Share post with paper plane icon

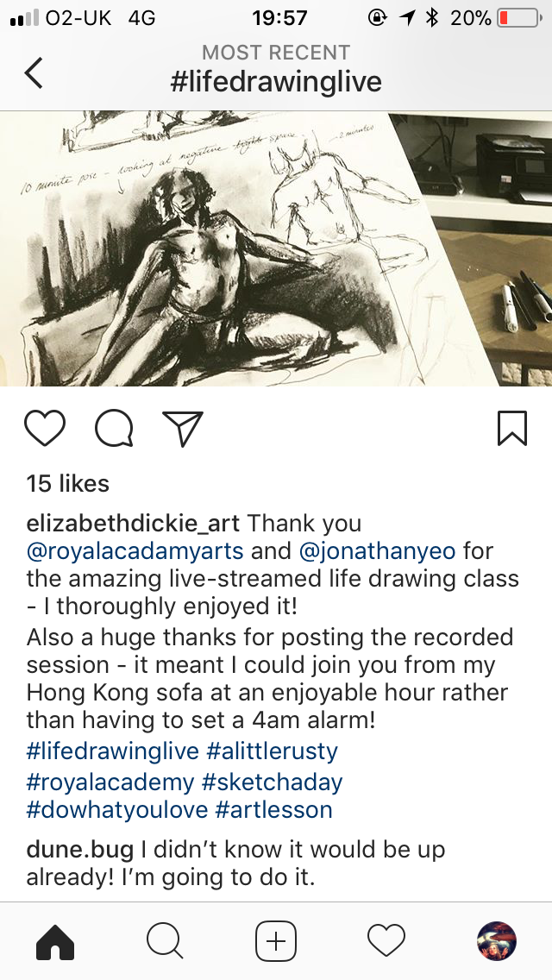coord(183,429)
